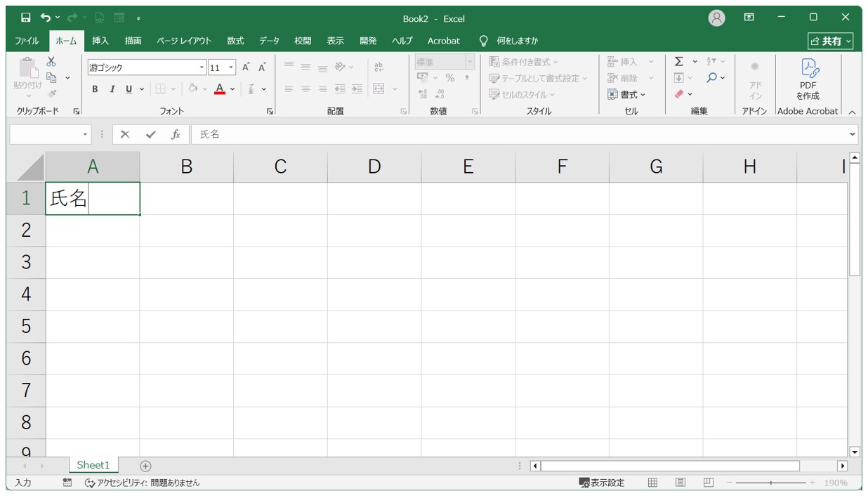Screen dimensions: 868x496
Task: Pick the red font color button
Action: [220, 89]
